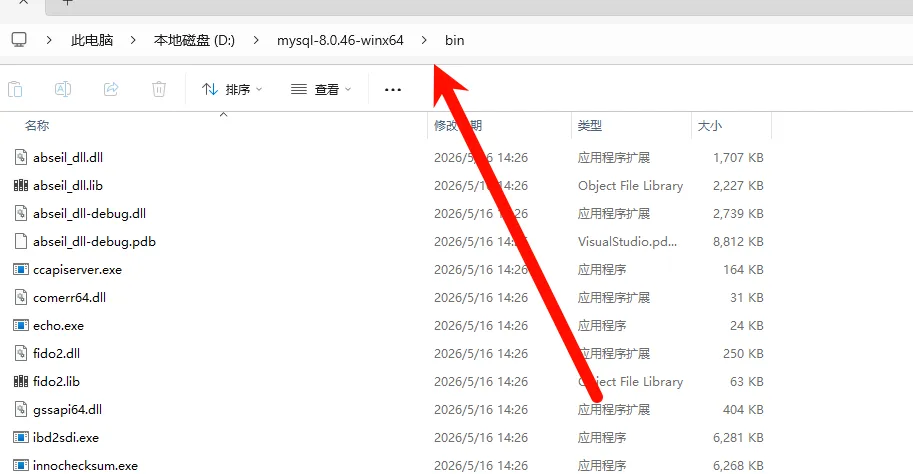Select file name fido2.dll

click(56, 353)
